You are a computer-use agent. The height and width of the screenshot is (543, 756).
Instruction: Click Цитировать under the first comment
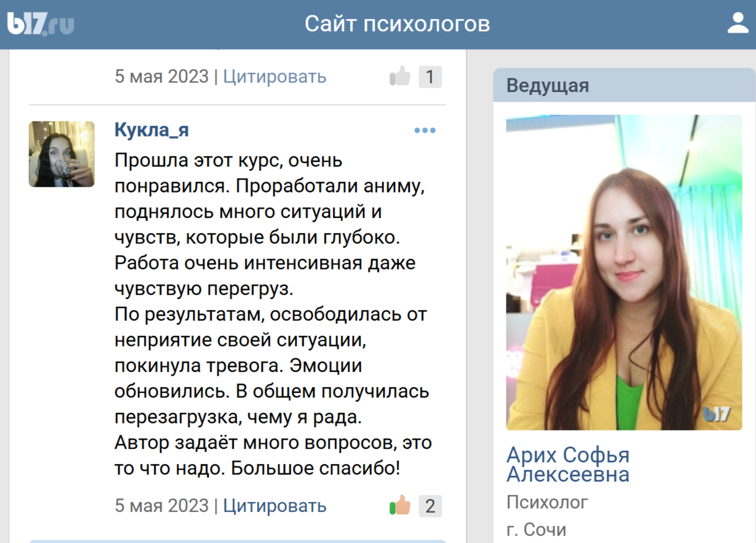(275, 76)
